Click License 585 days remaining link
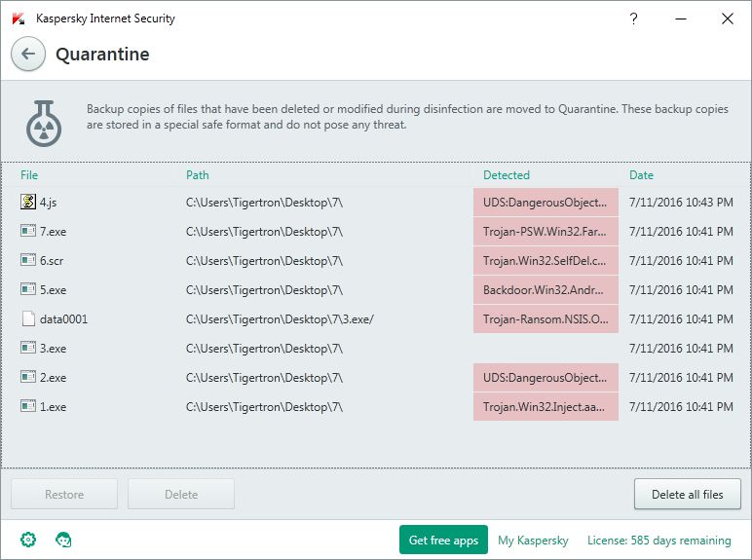 659,541
